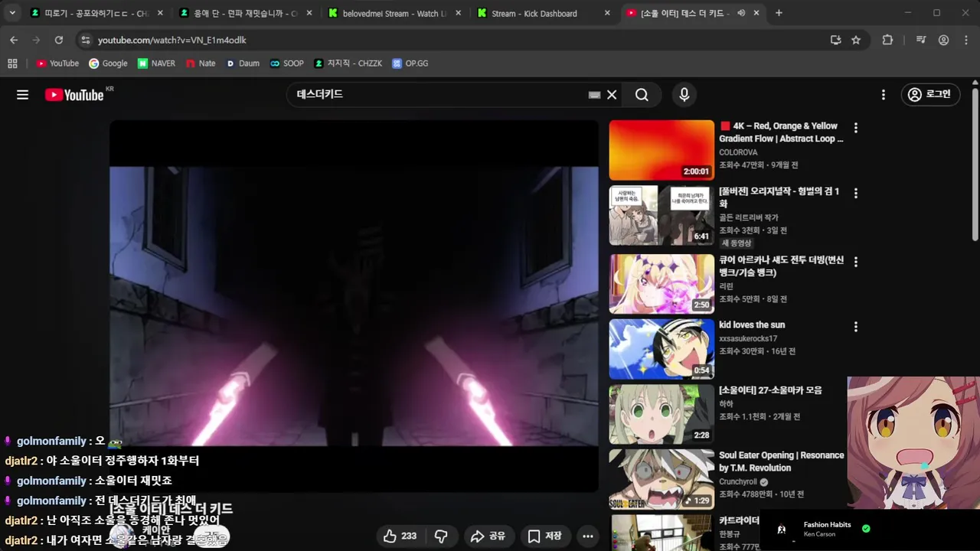Open Soul Eater Opening | Resonance title

(782, 461)
